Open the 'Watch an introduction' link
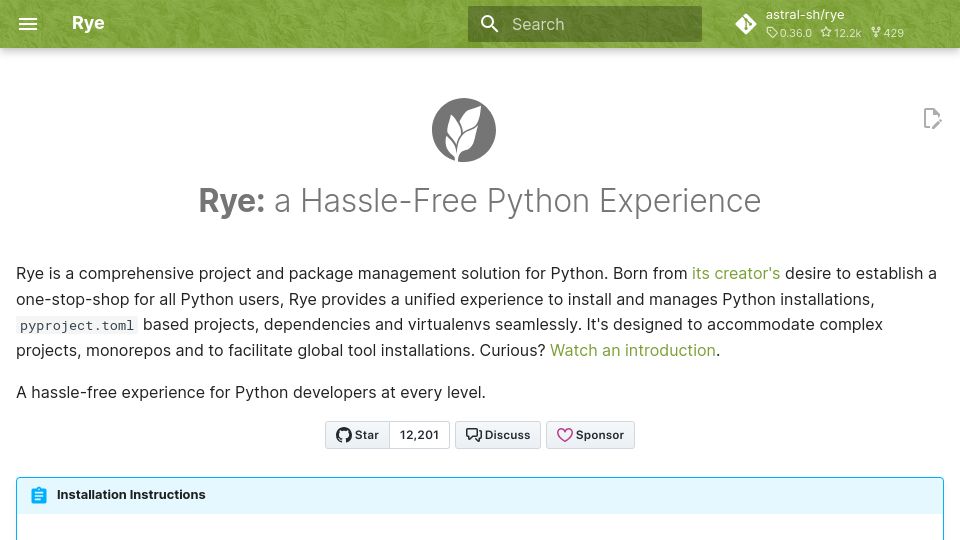Viewport: 960px width, 540px height. [x=632, y=350]
